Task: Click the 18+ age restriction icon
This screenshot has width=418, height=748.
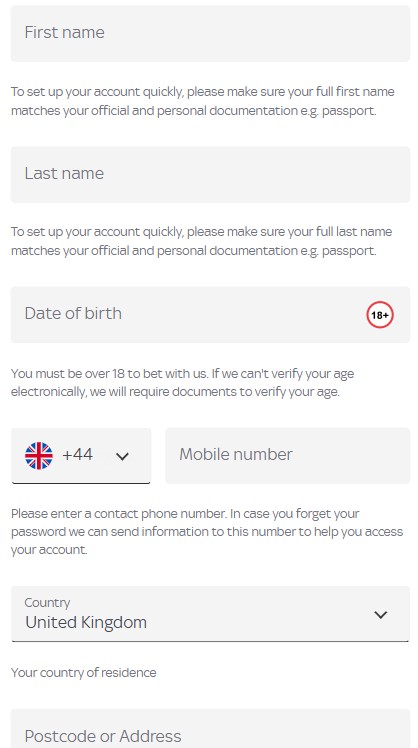Action: click(380, 315)
